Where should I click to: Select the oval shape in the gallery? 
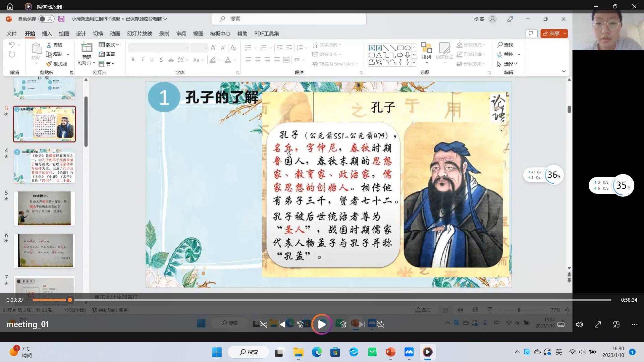point(408,48)
